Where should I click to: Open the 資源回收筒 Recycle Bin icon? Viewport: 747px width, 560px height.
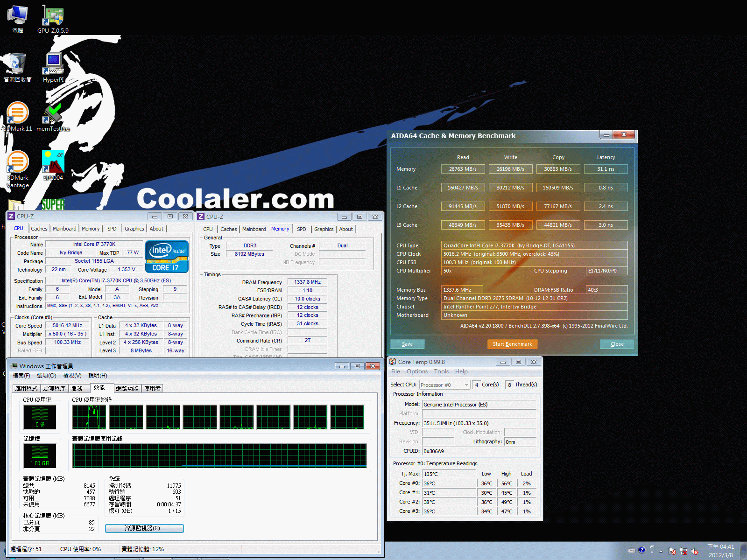coord(17,68)
